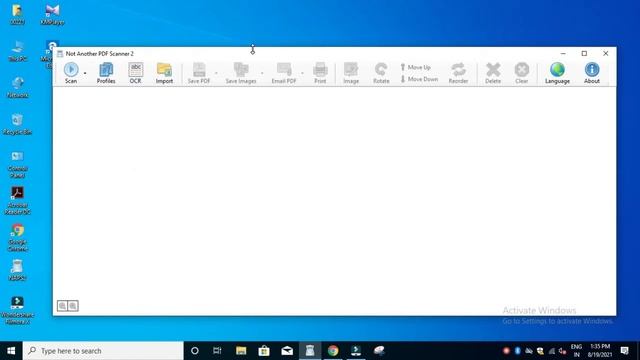The height and width of the screenshot is (360, 640).
Task: Click the Print toolbar icon
Action: pyautogui.click(x=320, y=73)
